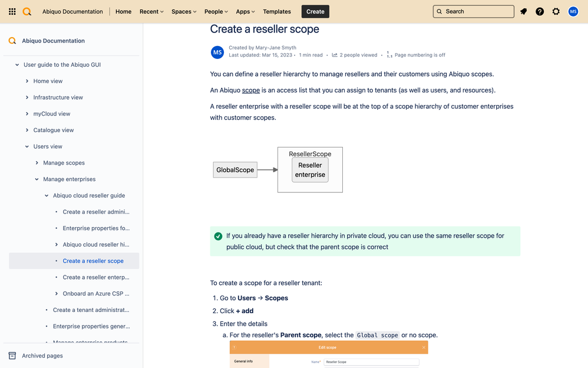Expand Home view tree item

pos(27,81)
